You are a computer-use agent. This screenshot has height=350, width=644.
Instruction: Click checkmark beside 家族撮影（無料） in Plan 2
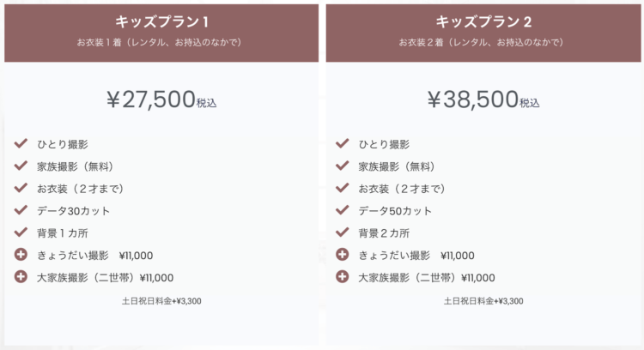[x=342, y=166]
